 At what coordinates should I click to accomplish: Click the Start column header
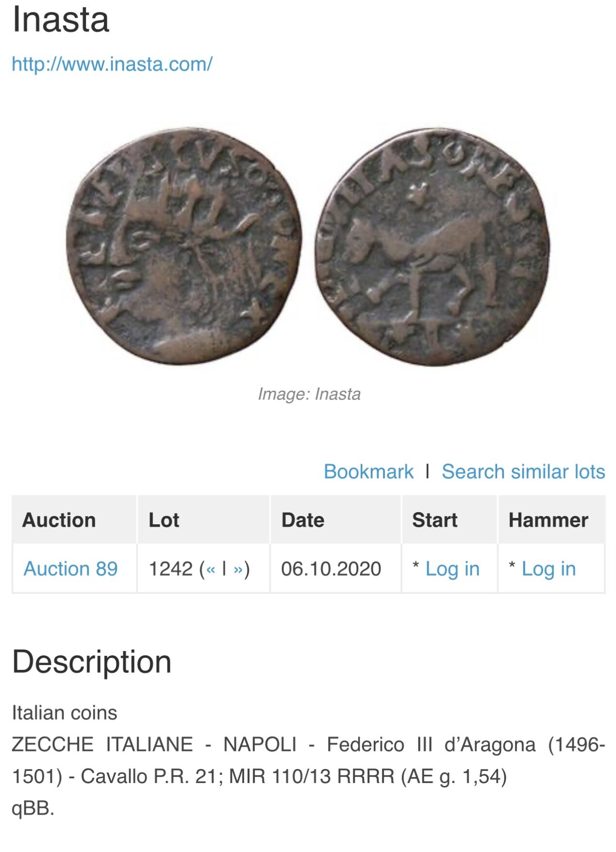pos(435,520)
